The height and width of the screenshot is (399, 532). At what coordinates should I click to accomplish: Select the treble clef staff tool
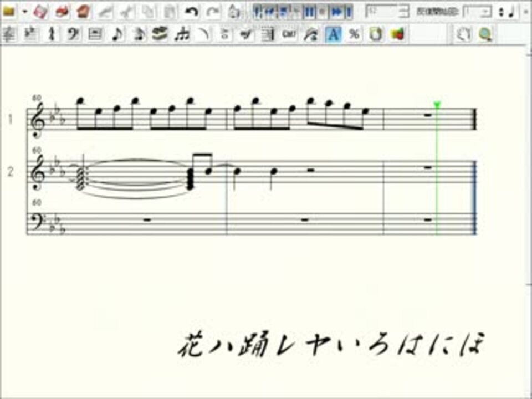point(8,34)
